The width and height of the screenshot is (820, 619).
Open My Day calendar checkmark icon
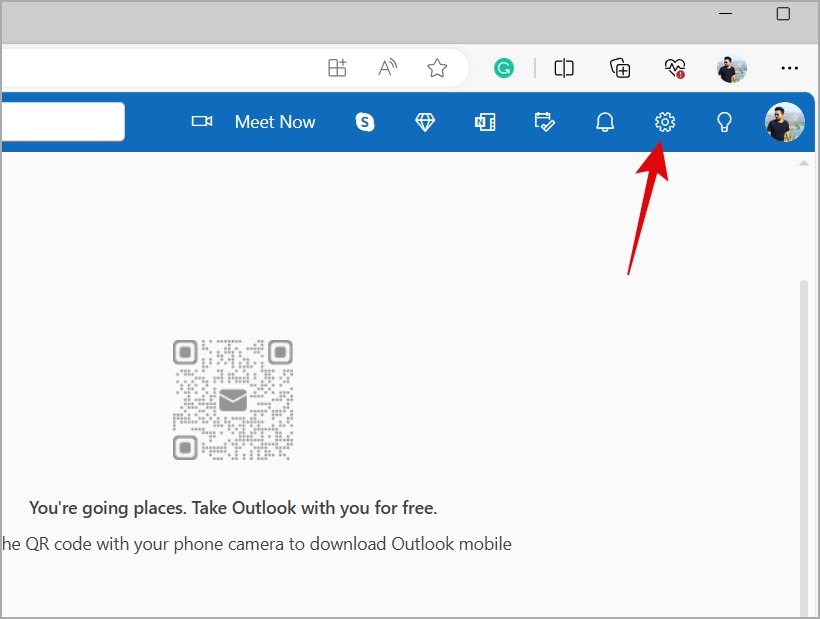click(544, 122)
